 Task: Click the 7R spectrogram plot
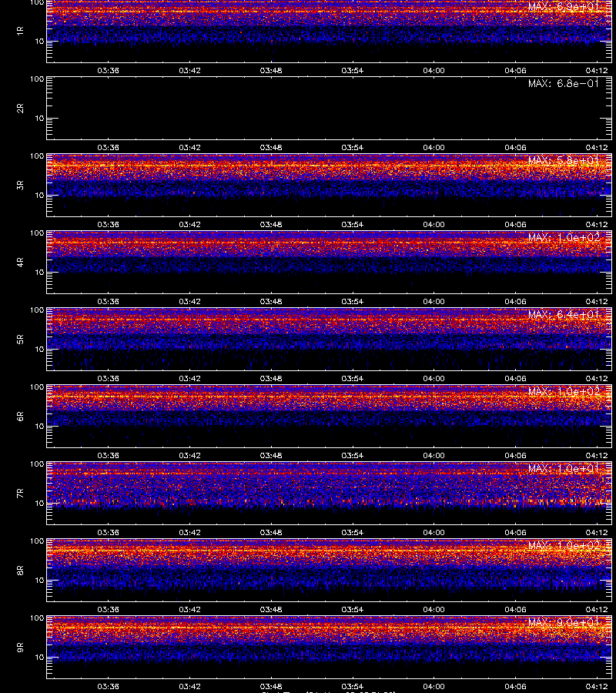pyautogui.click(x=330, y=494)
